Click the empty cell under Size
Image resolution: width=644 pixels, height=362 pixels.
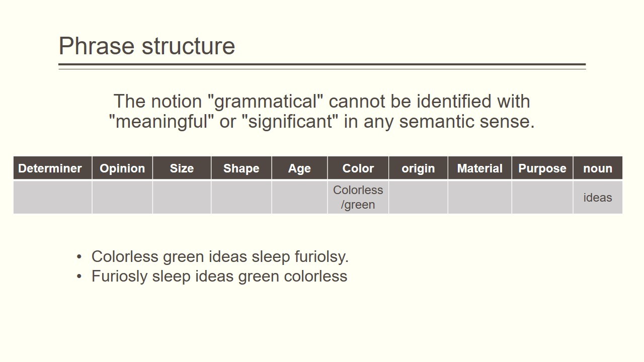182,197
